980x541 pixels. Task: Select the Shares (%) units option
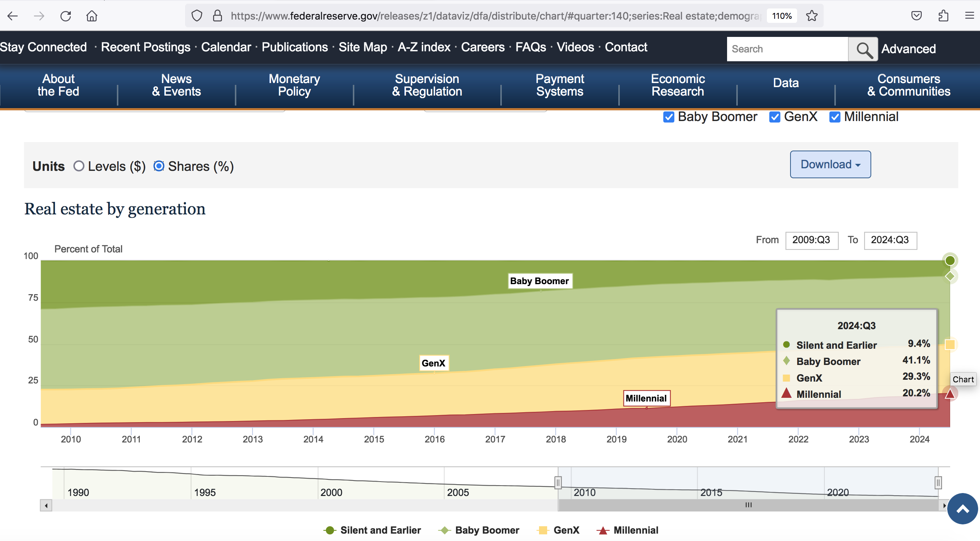point(159,166)
